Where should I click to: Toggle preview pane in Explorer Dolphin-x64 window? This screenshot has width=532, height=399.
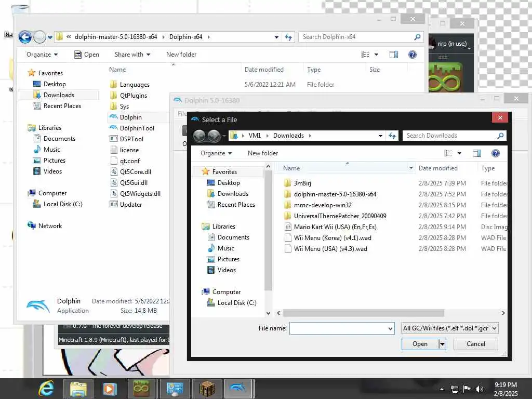click(394, 55)
